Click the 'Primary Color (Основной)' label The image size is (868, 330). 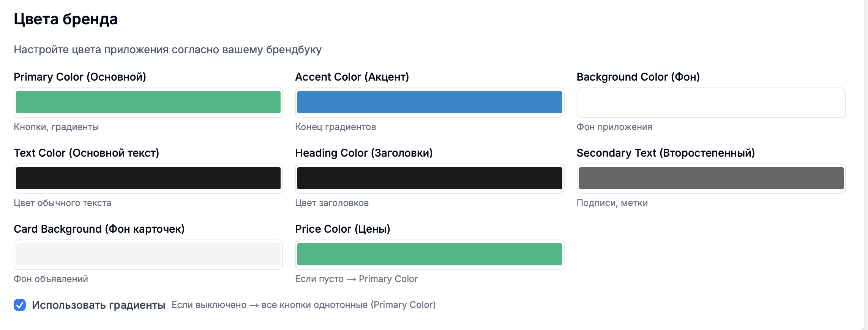coord(80,77)
